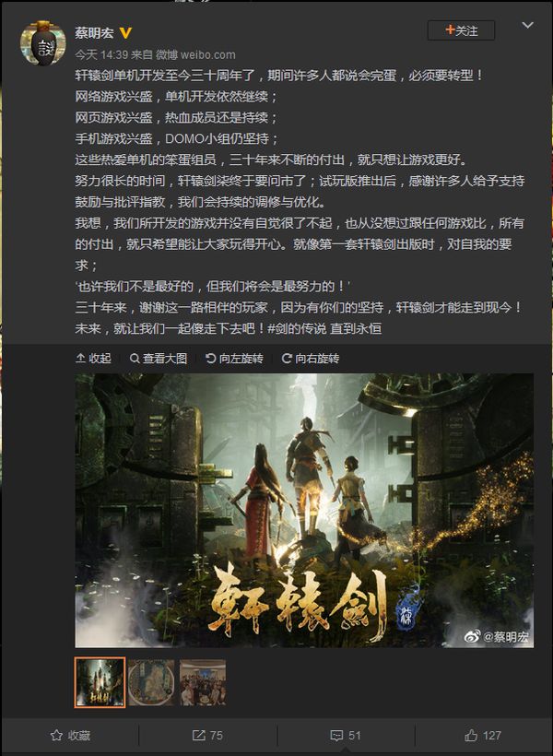553x756 pixels.
Task: Open 蔡明宏's profile avatar
Action: point(43,43)
